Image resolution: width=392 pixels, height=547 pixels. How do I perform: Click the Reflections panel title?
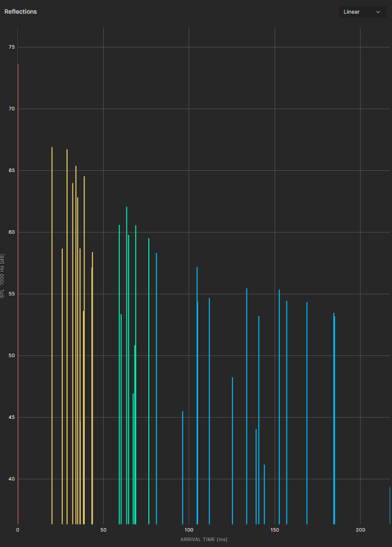click(21, 12)
